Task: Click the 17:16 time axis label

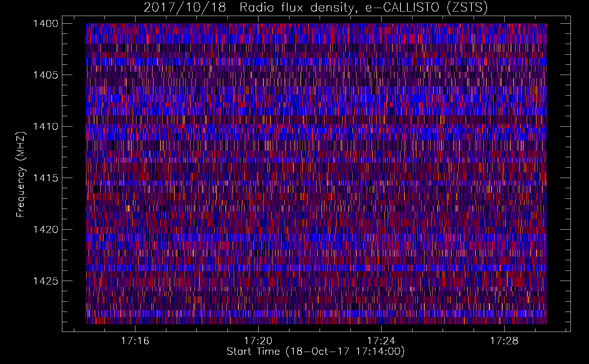Action: point(135,341)
